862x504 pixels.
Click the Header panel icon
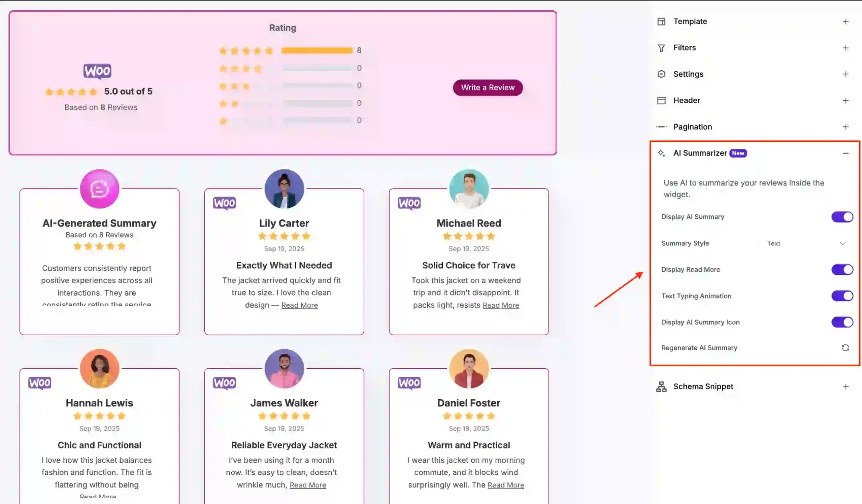(x=662, y=100)
